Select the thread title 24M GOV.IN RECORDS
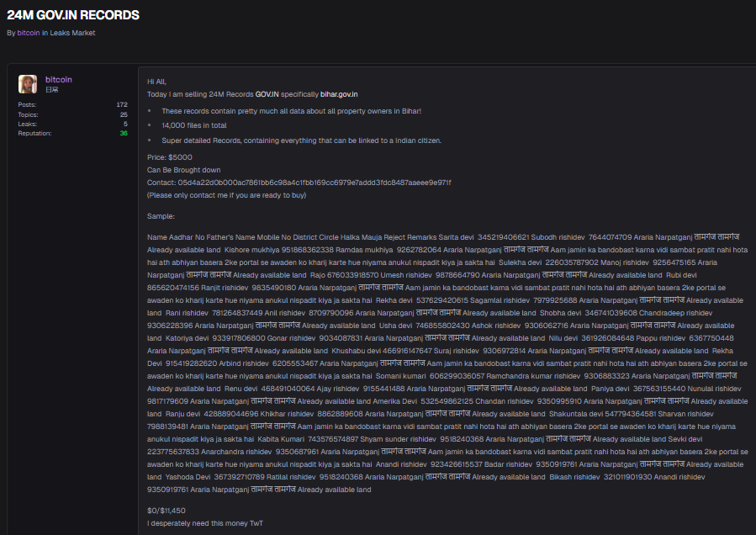Viewport: 756px width, 535px height. (73, 15)
